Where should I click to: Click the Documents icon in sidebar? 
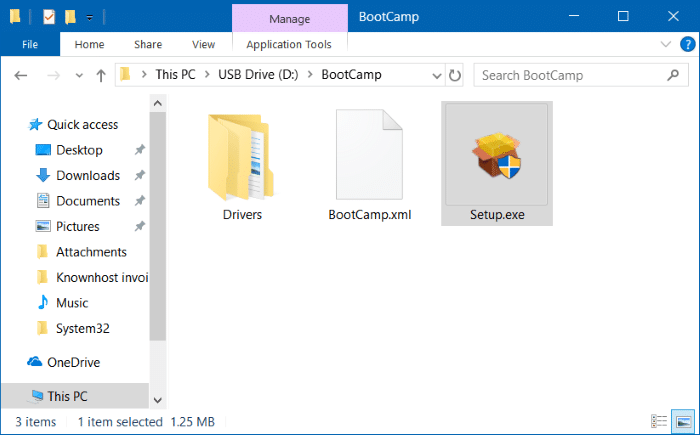[x=43, y=201]
